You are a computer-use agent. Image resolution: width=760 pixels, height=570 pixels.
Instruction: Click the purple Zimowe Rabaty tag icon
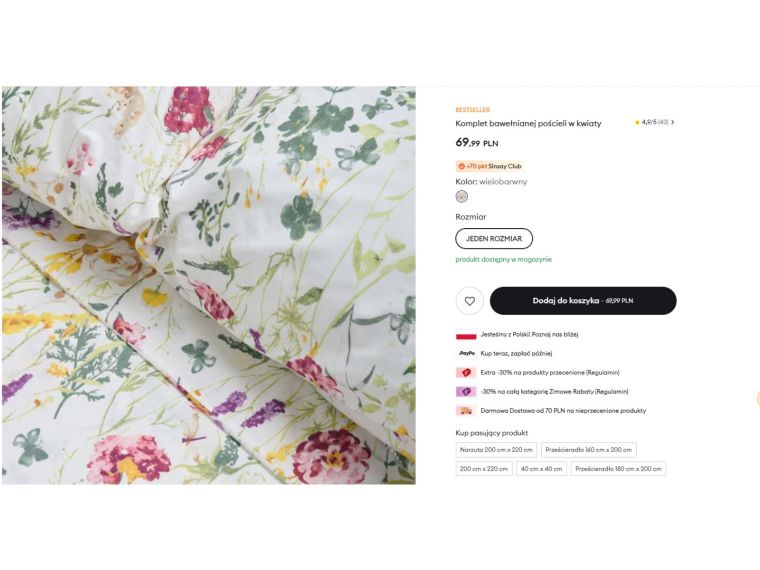click(466, 391)
